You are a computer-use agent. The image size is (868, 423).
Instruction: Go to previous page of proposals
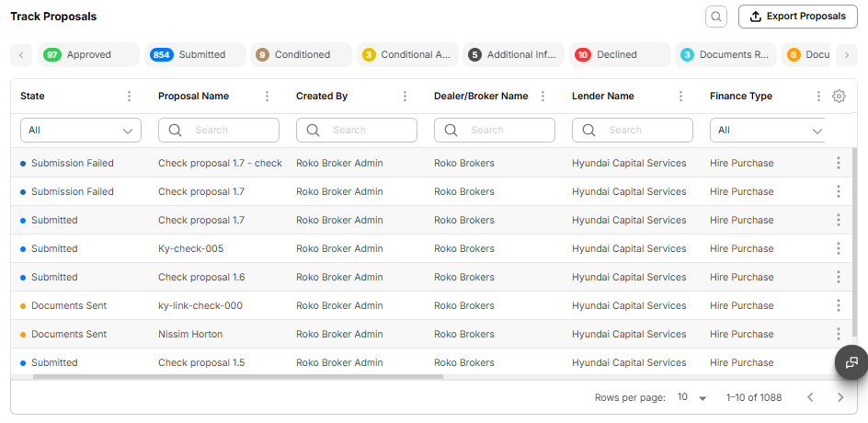(810, 397)
